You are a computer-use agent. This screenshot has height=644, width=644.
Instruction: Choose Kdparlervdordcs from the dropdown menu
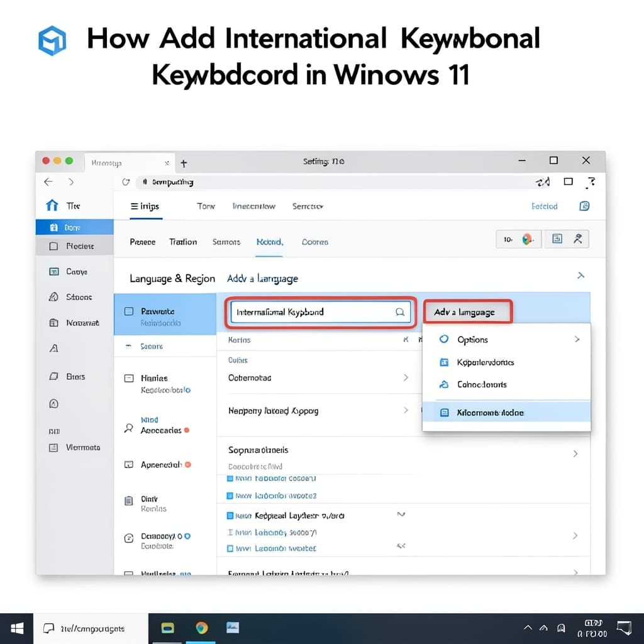pos(506,362)
